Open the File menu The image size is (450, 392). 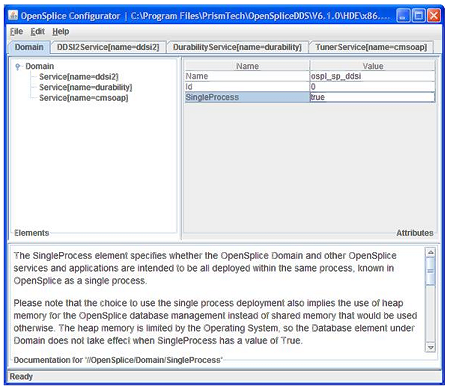tap(16, 32)
